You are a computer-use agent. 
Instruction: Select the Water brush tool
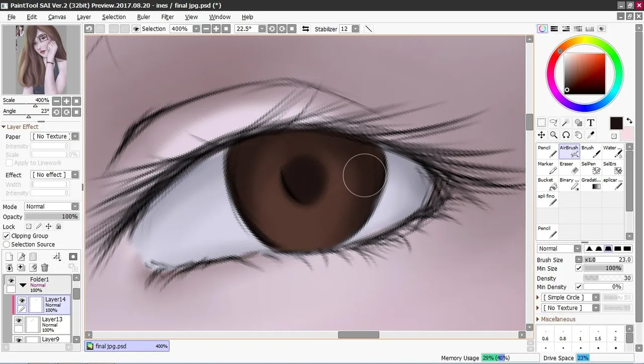[x=612, y=152]
